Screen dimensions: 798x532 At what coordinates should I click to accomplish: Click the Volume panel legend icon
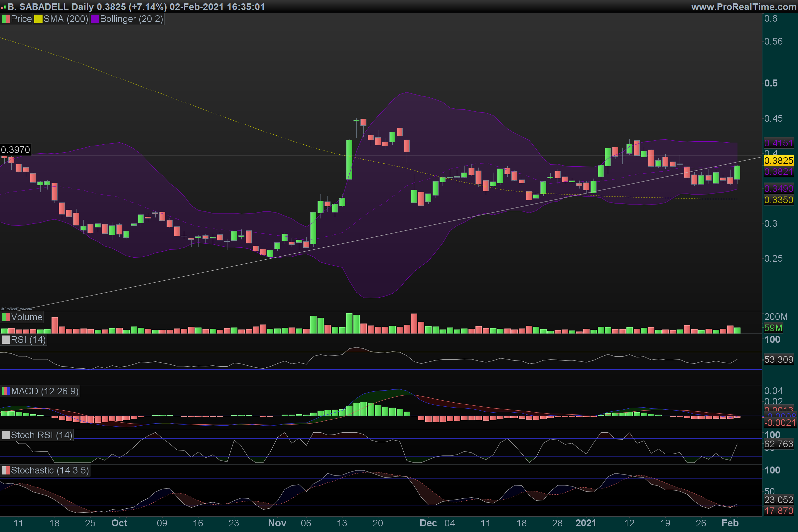6,317
